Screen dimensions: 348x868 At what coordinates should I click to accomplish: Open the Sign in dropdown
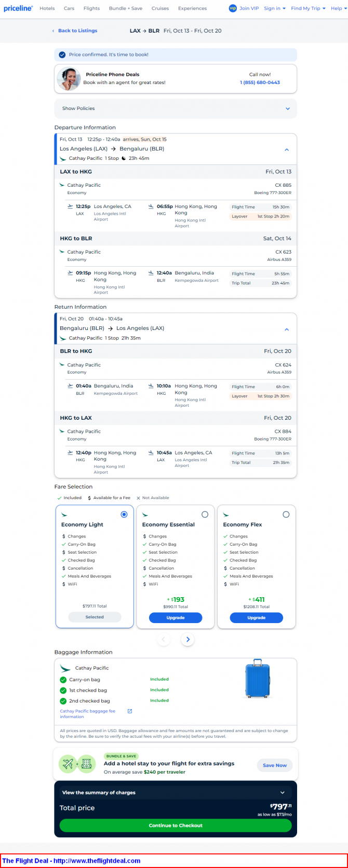pyautogui.click(x=275, y=8)
